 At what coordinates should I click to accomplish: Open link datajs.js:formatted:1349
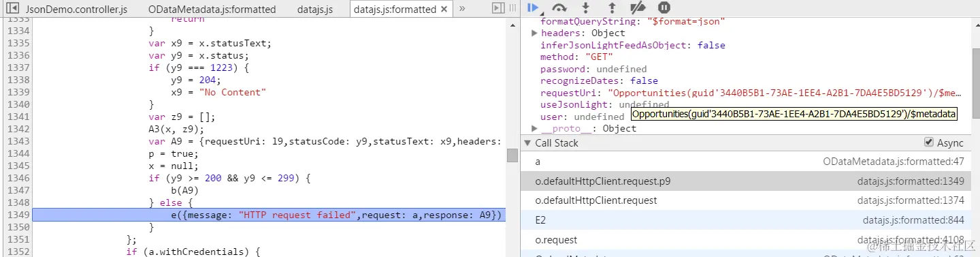coord(911,181)
